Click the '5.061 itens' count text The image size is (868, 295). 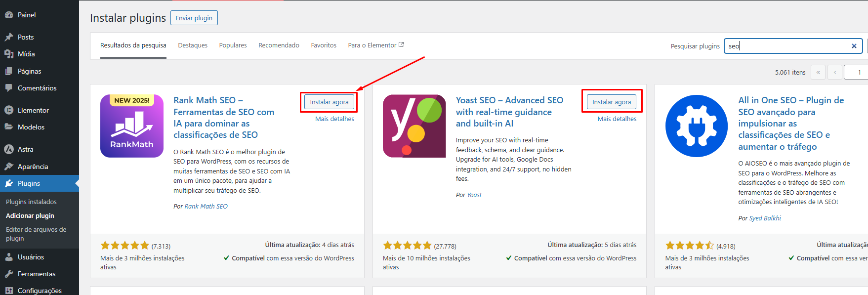click(x=790, y=72)
